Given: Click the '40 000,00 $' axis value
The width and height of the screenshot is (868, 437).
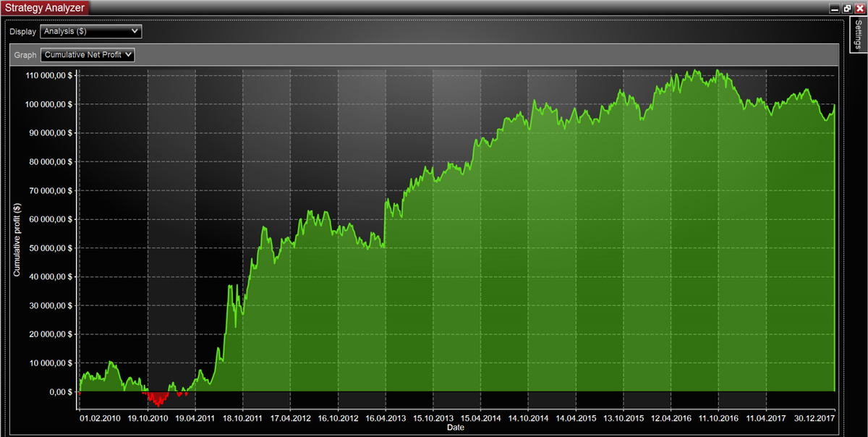Looking at the screenshot, I should pos(51,277).
